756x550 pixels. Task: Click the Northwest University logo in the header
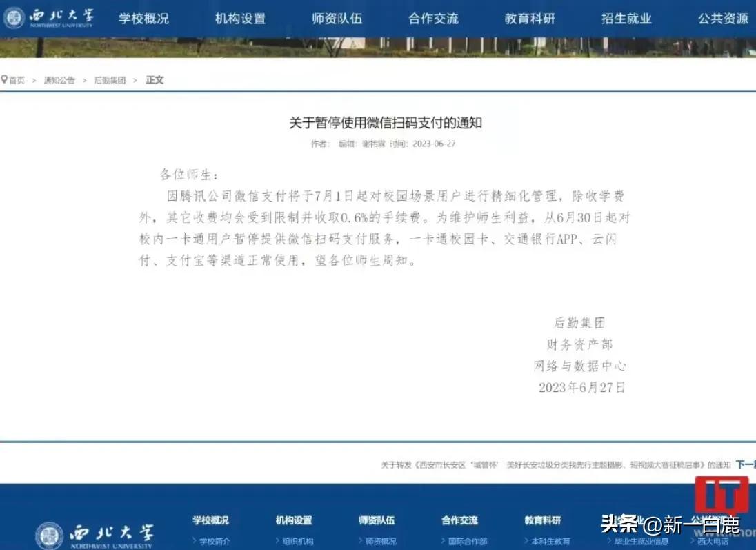pyautogui.click(x=48, y=19)
